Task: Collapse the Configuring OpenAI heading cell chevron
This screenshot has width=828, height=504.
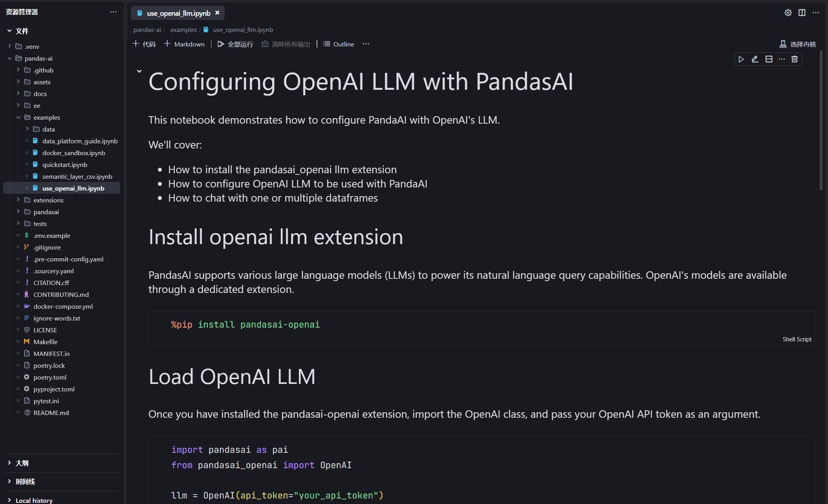Action: click(x=139, y=71)
